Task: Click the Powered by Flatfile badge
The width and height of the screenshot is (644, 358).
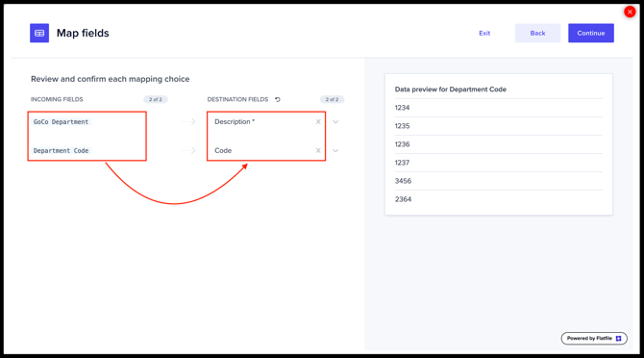Action: [594, 338]
